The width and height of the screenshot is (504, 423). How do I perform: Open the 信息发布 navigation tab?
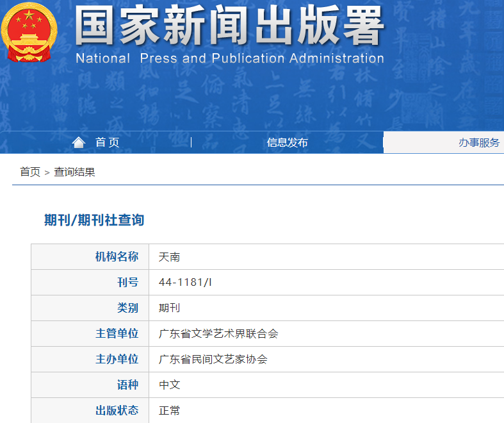287,142
